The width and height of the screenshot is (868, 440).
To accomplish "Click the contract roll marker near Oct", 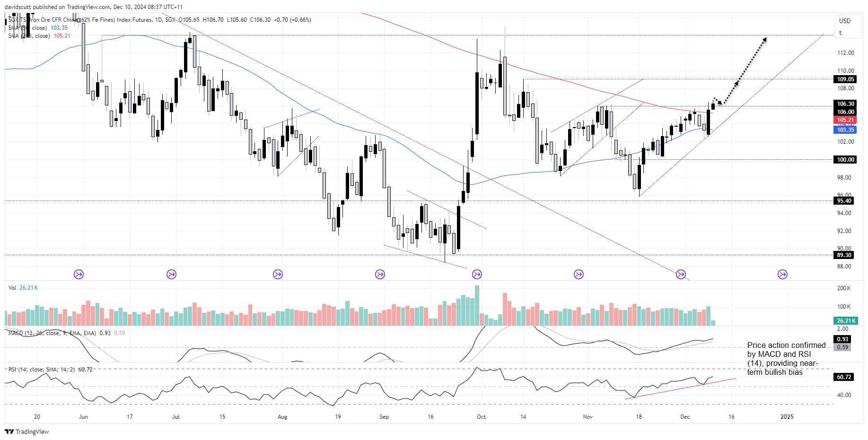I will point(477,274).
